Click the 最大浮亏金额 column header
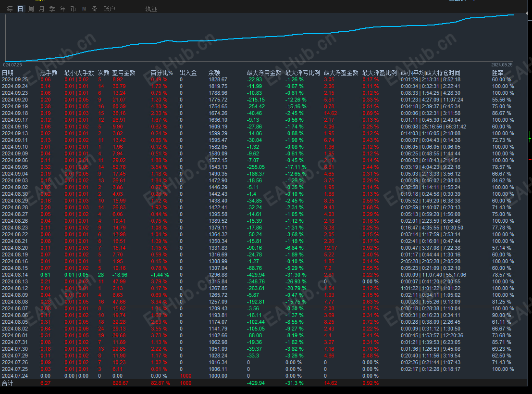Image resolution: width=532 pixels, height=394 pixels. click(264, 73)
